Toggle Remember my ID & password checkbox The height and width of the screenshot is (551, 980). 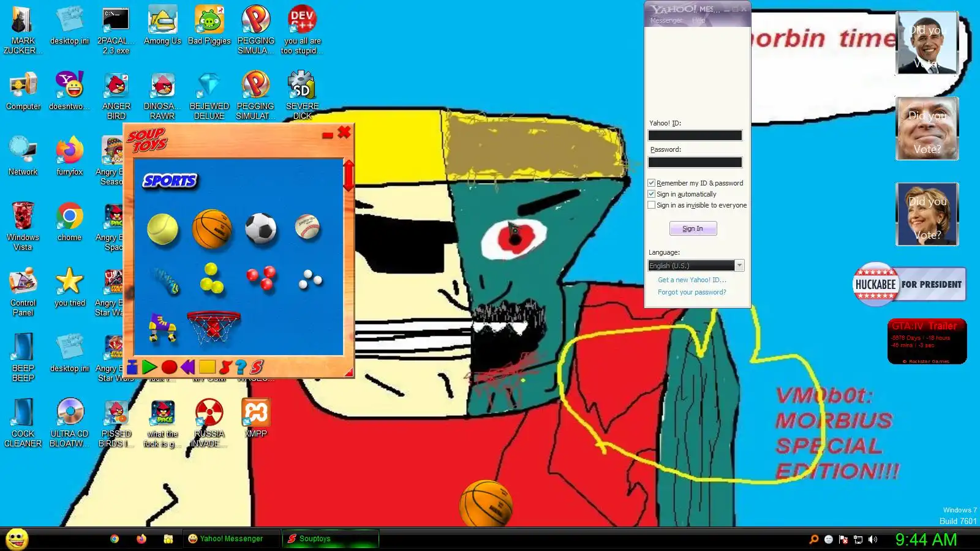(x=651, y=183)
